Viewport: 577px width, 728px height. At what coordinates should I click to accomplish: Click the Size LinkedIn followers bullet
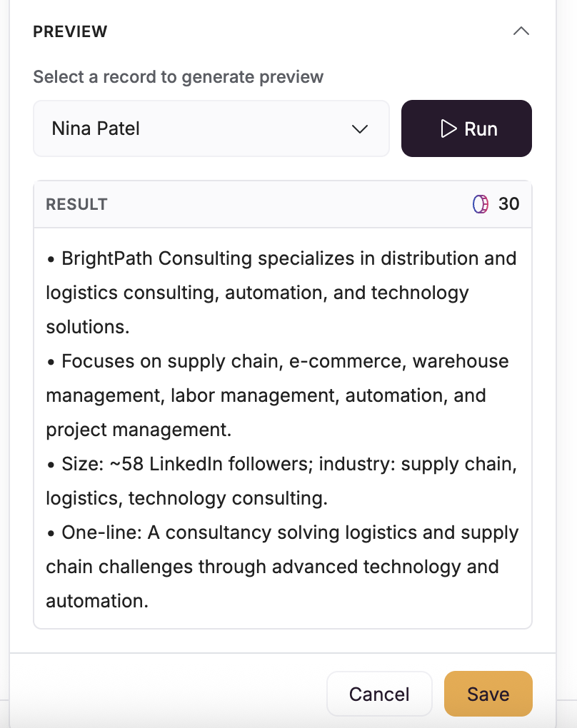tap(281, 464)
